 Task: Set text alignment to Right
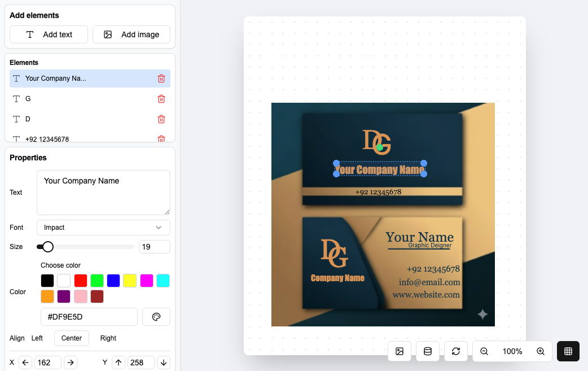click(x=108, y=338)
